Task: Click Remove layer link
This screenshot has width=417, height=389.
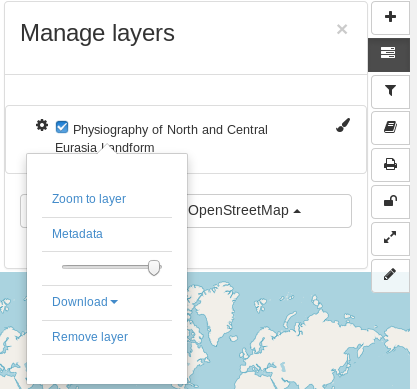Action: tap(90, 337)
